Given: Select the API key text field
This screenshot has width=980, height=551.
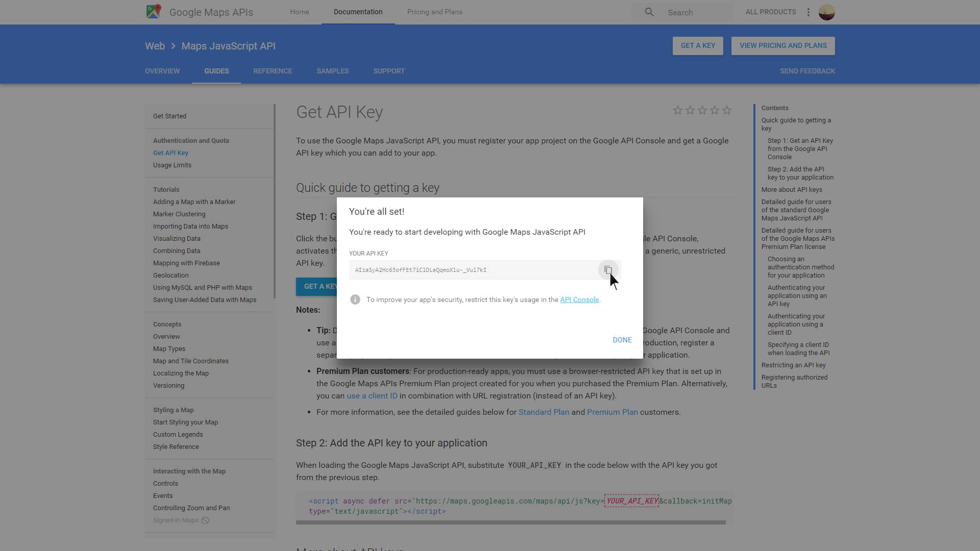Looking at the screenshot, I should 473,270.
